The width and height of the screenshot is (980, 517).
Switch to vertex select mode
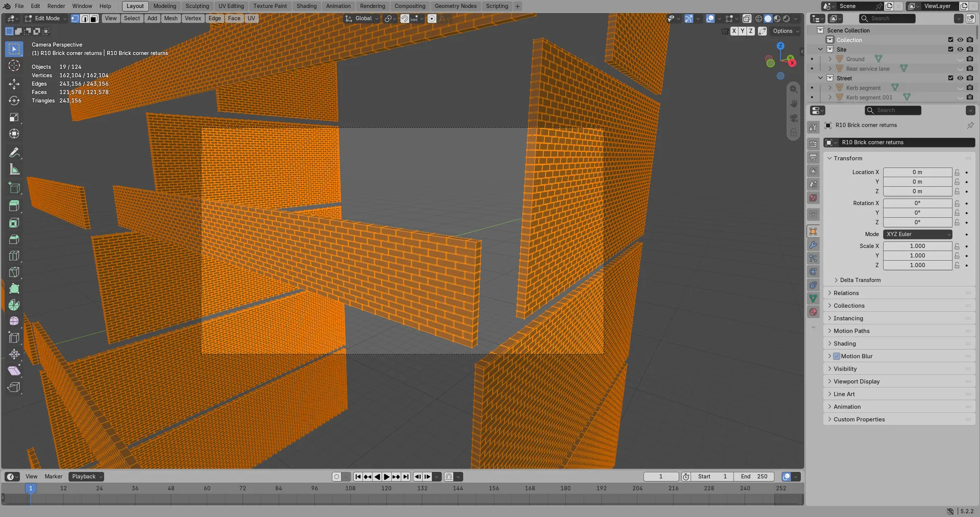[75, 18]
